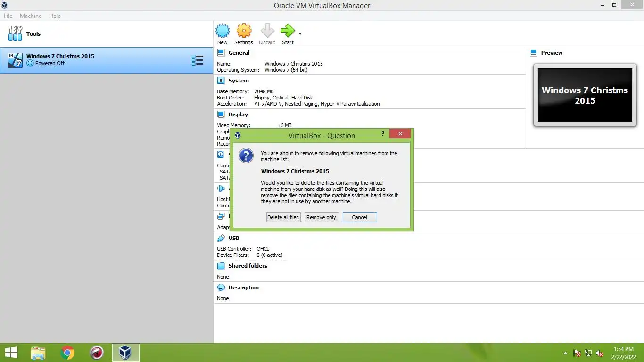This screenshot has width=644, height=362.
Task: Click the green Start arrow icon
Action: (288, 31)
